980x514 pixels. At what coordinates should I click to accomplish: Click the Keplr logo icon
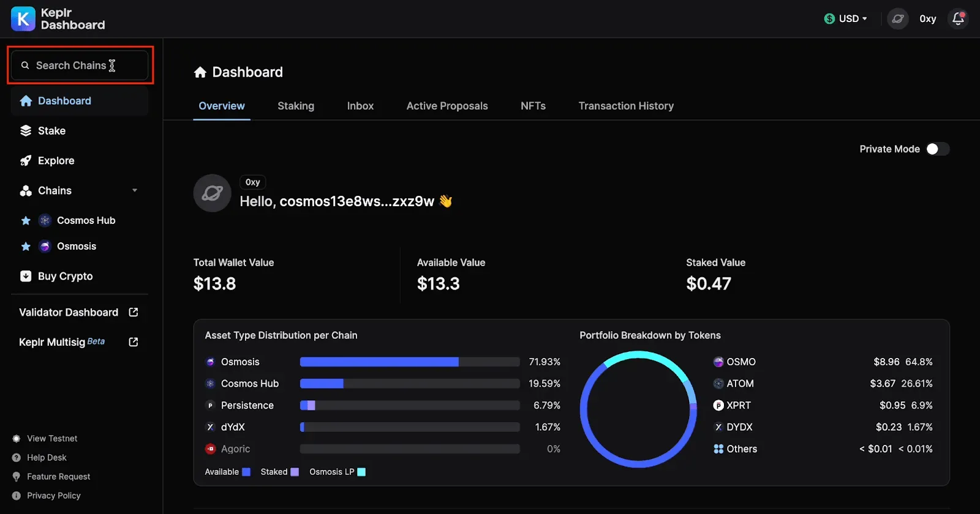point(23,18)
